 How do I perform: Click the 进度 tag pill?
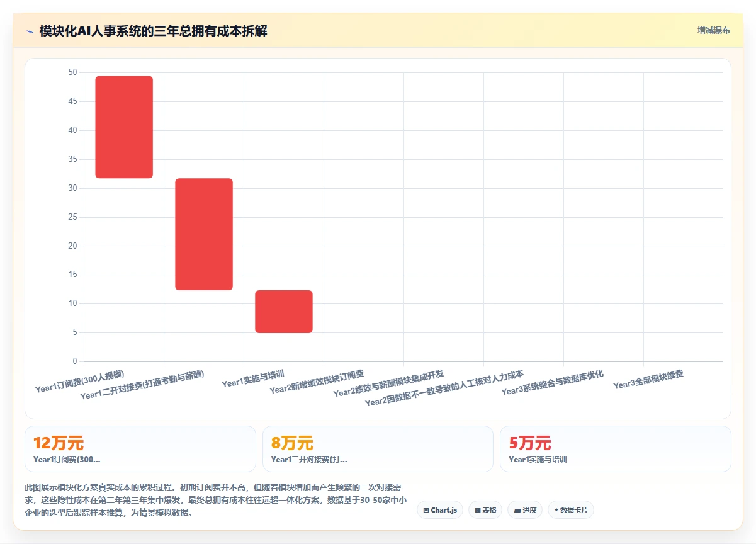[525, 510]
